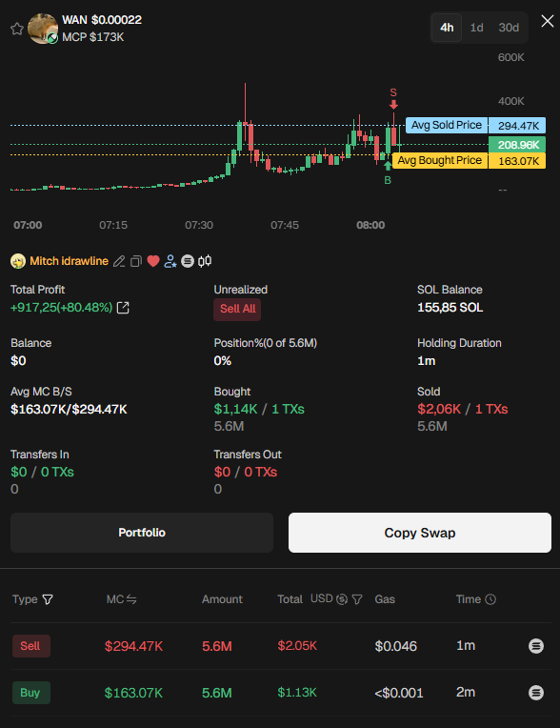Open Buy transaction on Solana explorer
560x728 pixels.
pos(536,693)
